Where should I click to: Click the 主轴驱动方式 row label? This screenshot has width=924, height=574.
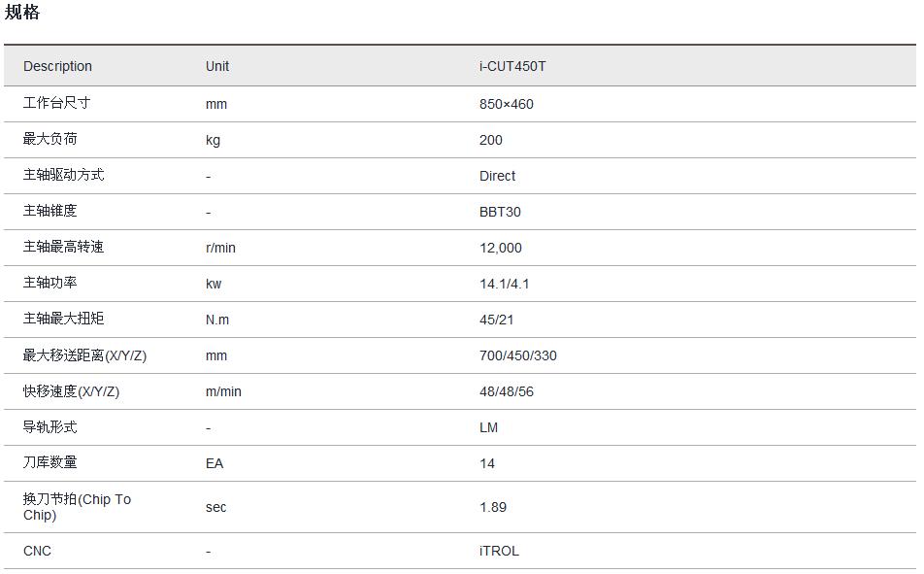coord(63,175)
